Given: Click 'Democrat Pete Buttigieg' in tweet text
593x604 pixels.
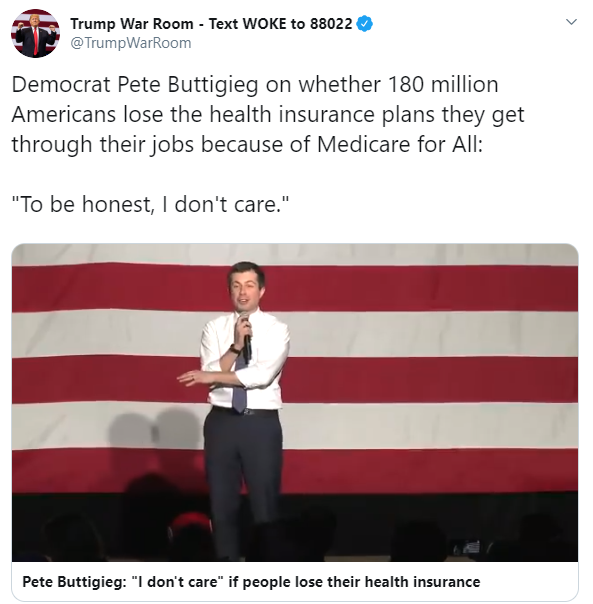Looking at the screenshot, I should (x=135, y=85).
